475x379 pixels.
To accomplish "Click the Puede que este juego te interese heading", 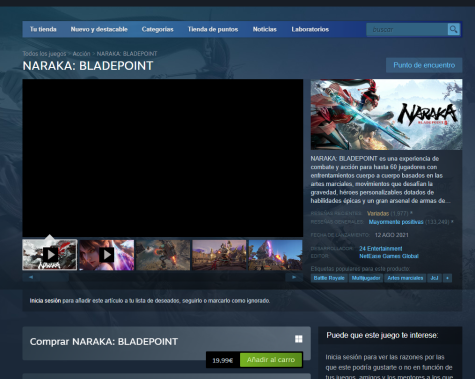I will point(382,335).
